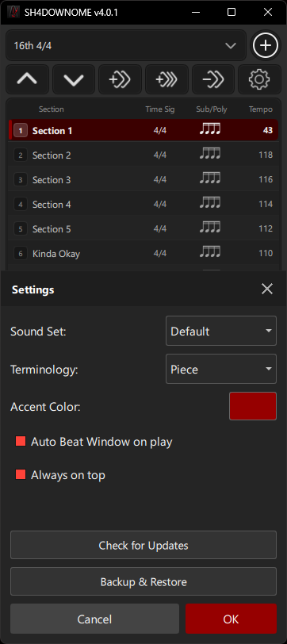This screenshot has height=644, width=287.
Task: Close the Settings panel with X
Action: click(267, 289)
